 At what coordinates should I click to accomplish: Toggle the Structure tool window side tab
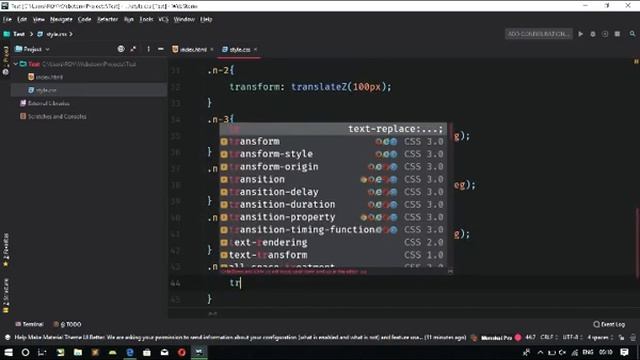tap(5, 296)
